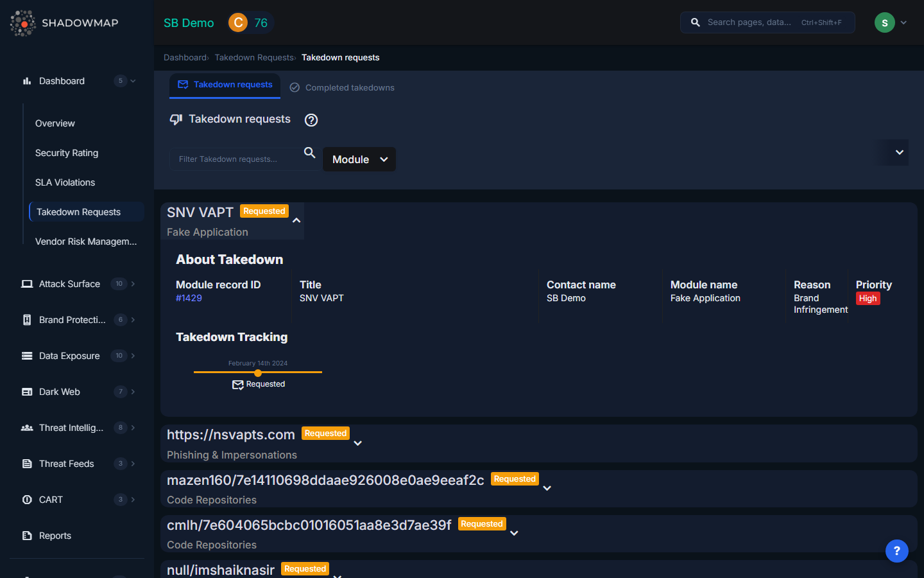Click the ShadowMap logo icon
Image resolution: width=924 pixels, height=578 pixels.
click(x=23, y=23)
